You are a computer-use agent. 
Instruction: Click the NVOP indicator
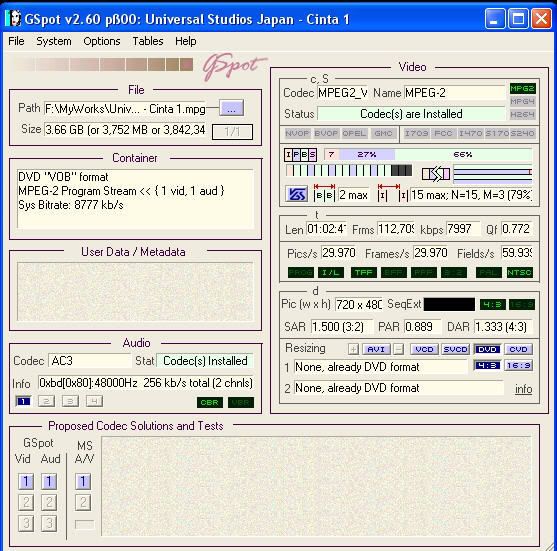(x=297, y=133)
